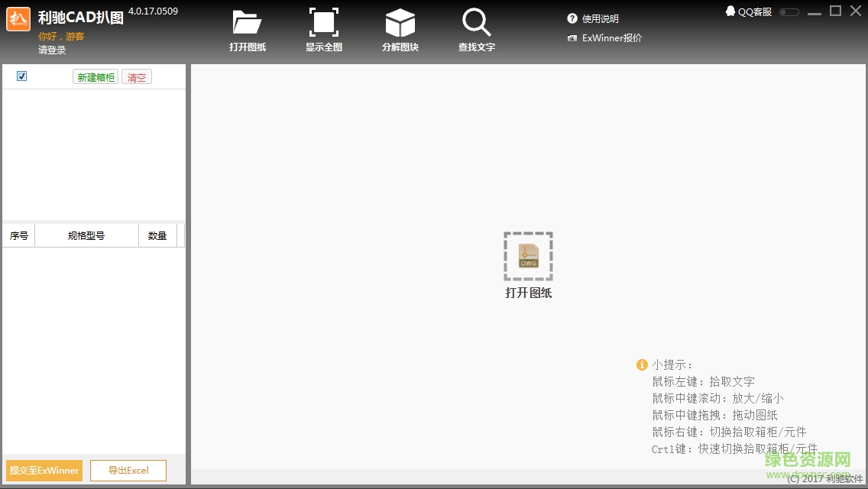868x489 pixels.
Task: Click the 新建箱柜 button
Action: (x=96, y=77)
